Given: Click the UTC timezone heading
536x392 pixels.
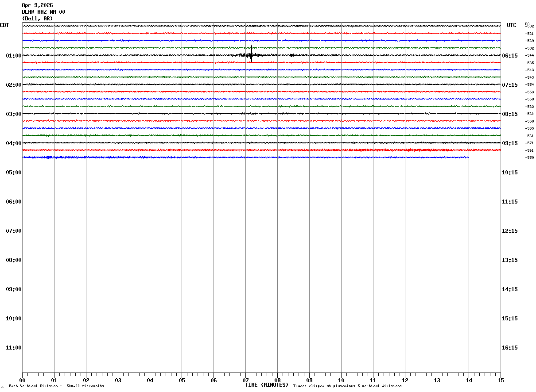Looking at the screenshot, I should 512,25.
